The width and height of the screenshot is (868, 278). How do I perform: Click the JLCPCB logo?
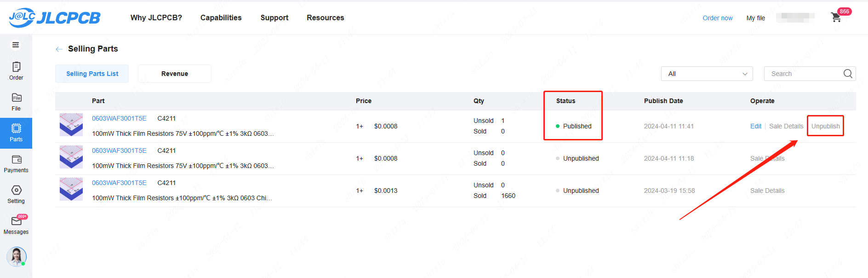click(x=55, y=18)
